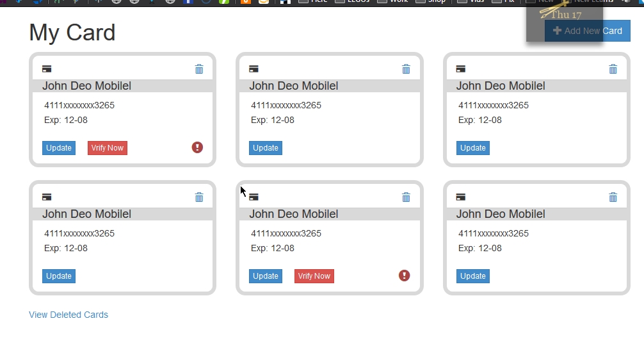The width and height of the screenshot is (644, 355).
Task: Click the trash icon on the top-middle card
Action: point(406,69)
